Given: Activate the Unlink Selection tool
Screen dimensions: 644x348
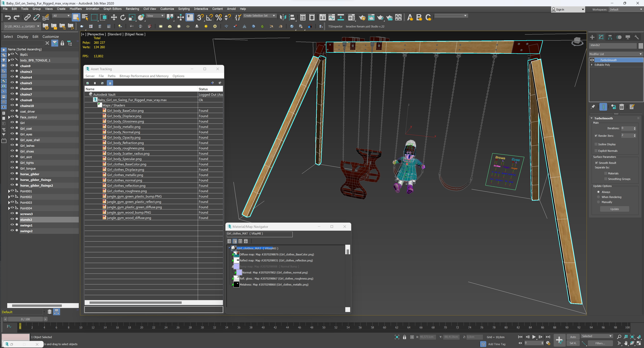Looking at the screenshot, I should pos(37,17).
